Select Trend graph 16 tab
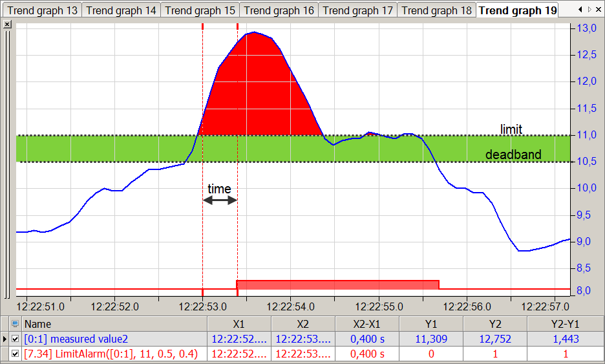 point(279,10)
